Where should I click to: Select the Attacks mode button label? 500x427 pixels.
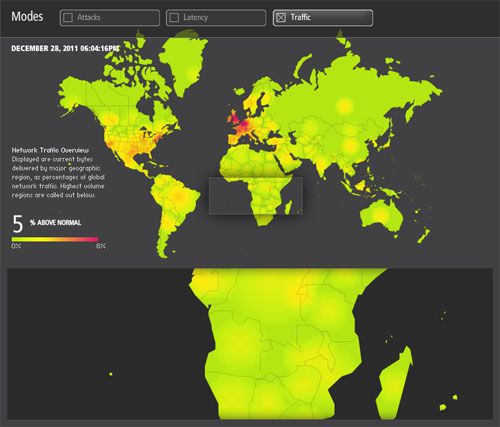point(89,17)
